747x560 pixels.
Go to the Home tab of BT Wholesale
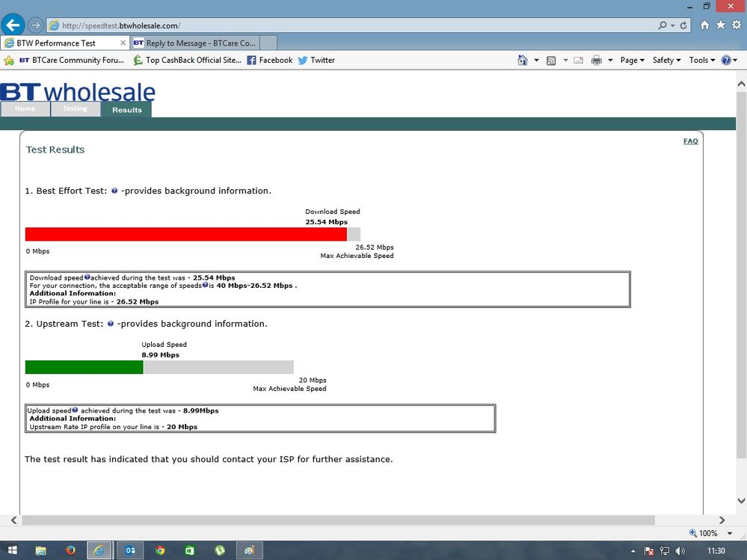coord(25,108)
